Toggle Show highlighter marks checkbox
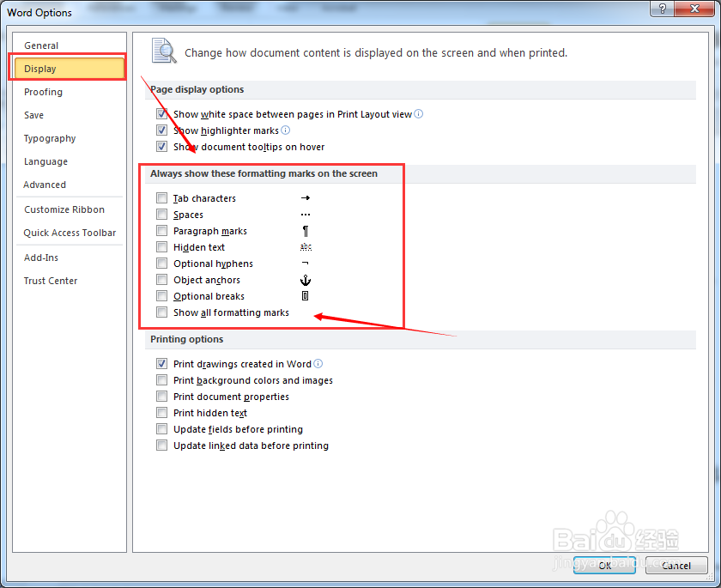The height and width of the screenshot is (588, 721). tap(161, 130)
